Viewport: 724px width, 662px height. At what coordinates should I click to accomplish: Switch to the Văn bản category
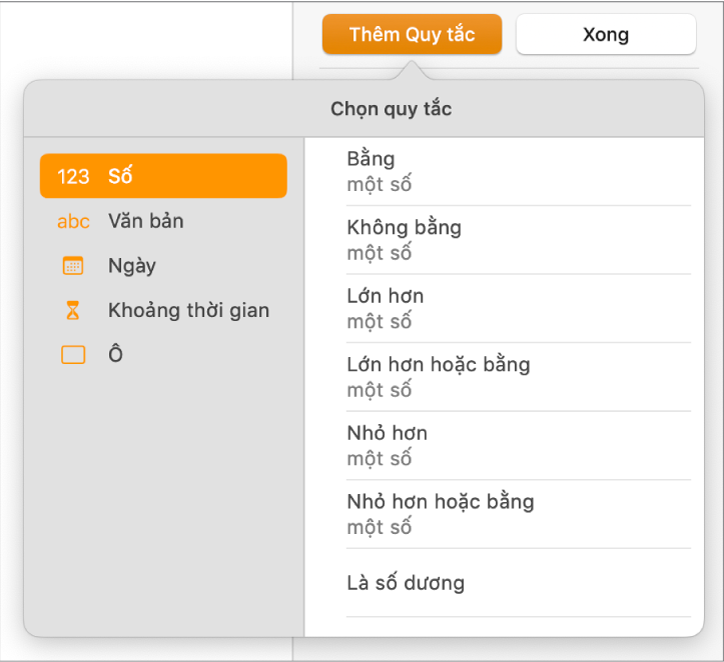click(146, 221)
